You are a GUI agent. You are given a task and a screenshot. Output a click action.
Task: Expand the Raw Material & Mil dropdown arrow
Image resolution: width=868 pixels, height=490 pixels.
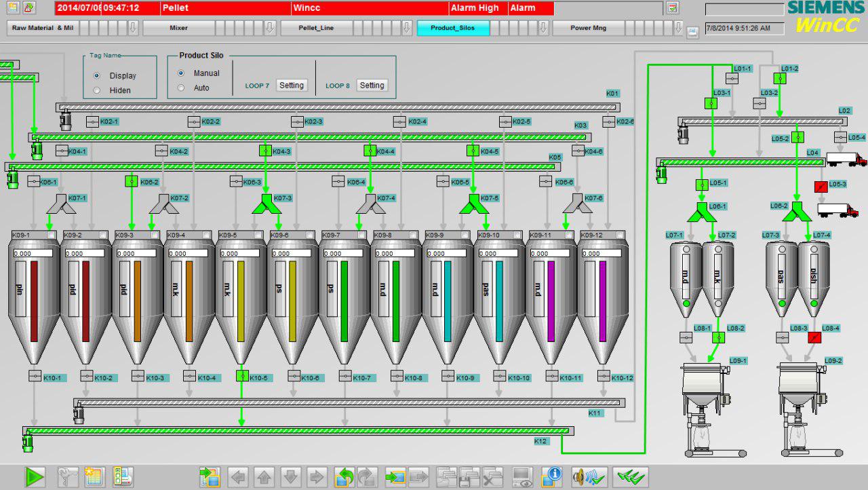(x=133, y=28)
